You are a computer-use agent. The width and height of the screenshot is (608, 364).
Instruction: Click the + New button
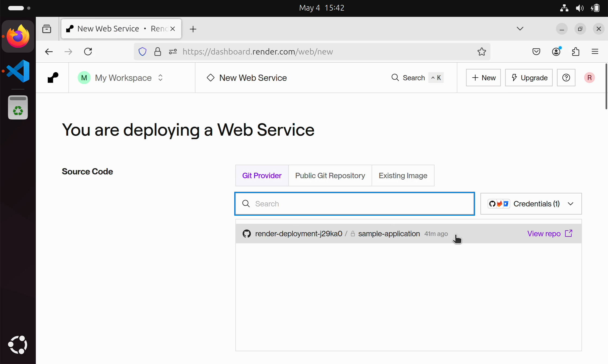(483, 78)
